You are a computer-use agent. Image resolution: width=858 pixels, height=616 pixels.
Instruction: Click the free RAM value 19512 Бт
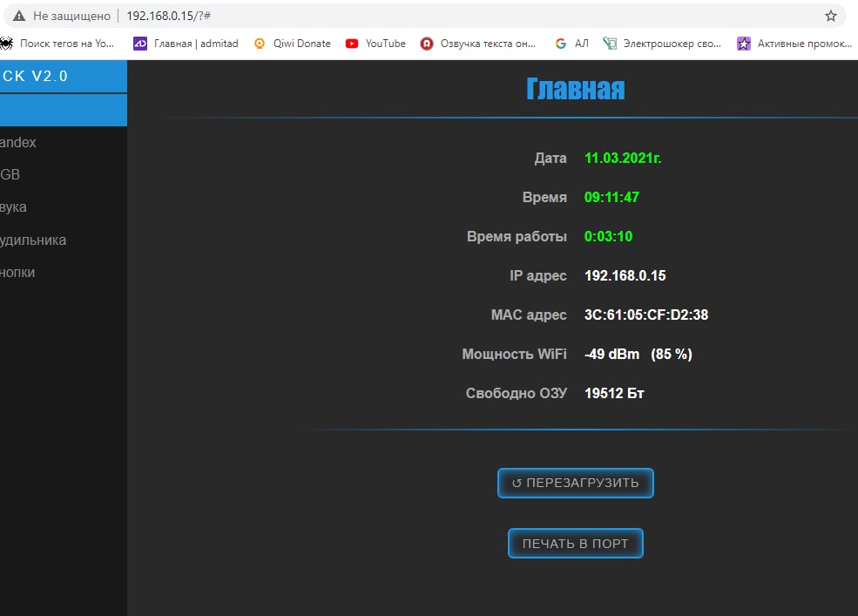(x=614, y=393)
